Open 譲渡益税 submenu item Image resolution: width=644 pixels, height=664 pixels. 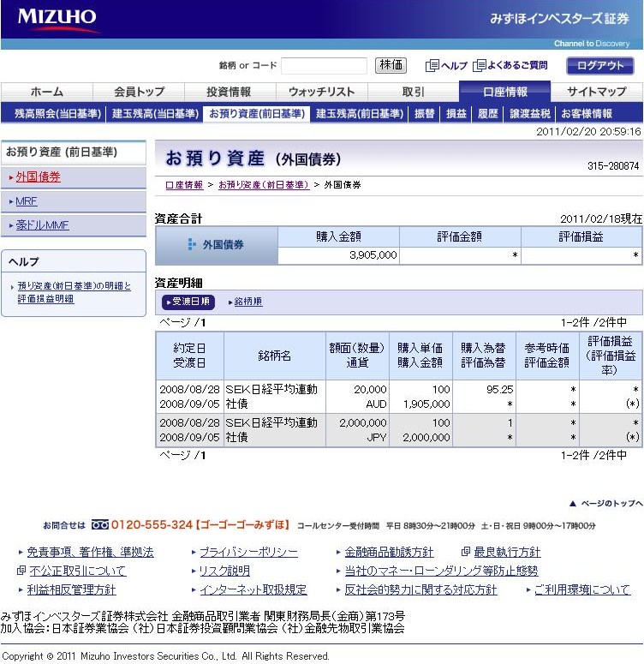click(x=530, y=113)
